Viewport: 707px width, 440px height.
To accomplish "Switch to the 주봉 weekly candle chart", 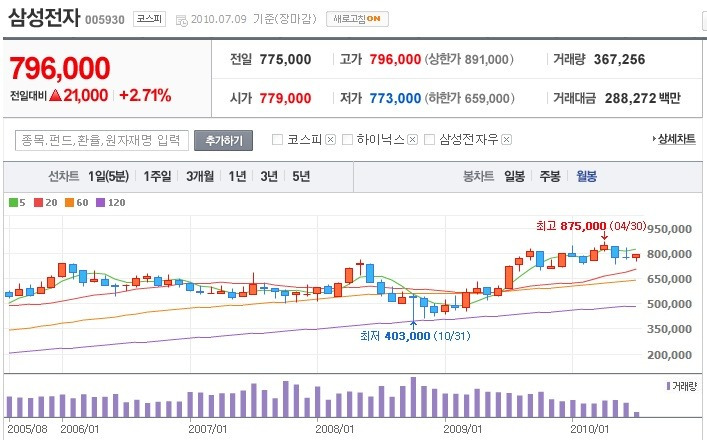I will coord(550,176).
